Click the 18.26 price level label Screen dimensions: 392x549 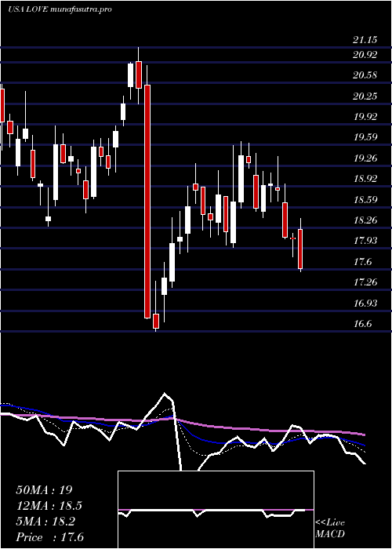[365, 220]
